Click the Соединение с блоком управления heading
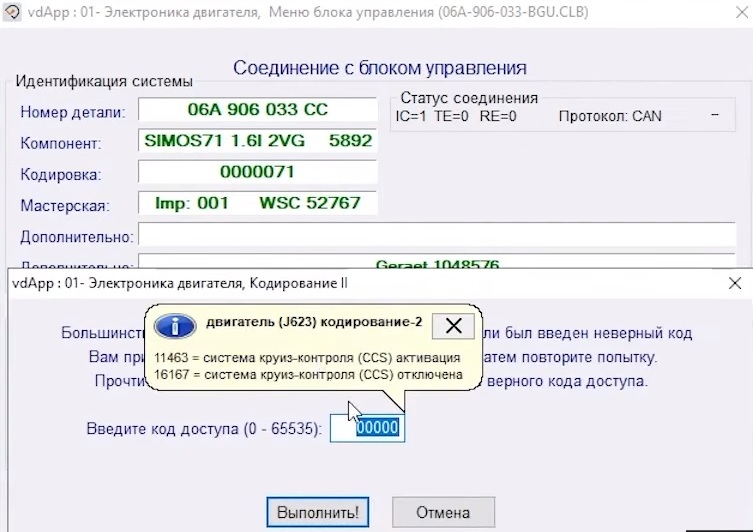 380,68
